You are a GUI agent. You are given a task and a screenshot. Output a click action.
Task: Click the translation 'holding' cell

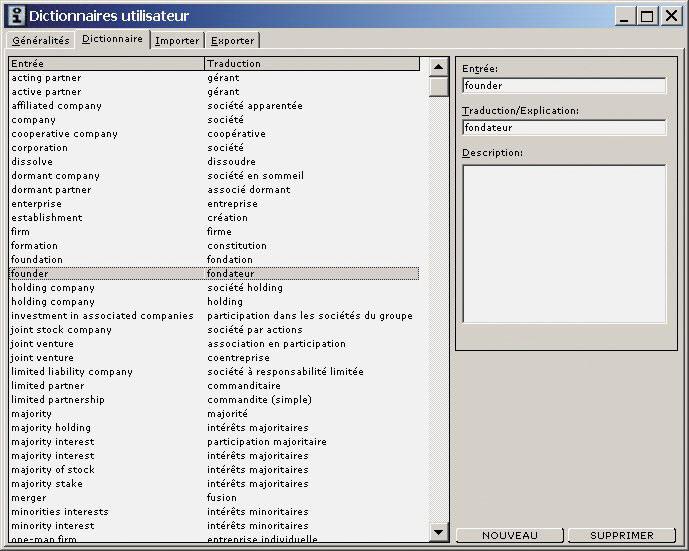coord(225,302)
